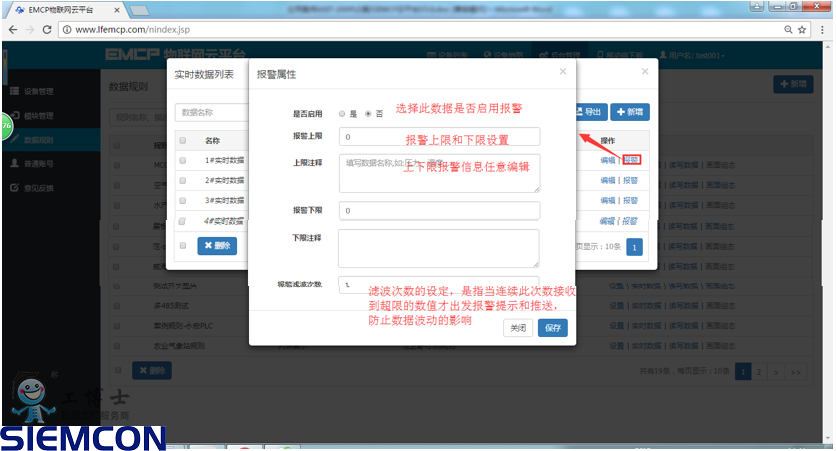Close the 报警属性 dialog with the X
836x451 pixels.
click(562, 71)
